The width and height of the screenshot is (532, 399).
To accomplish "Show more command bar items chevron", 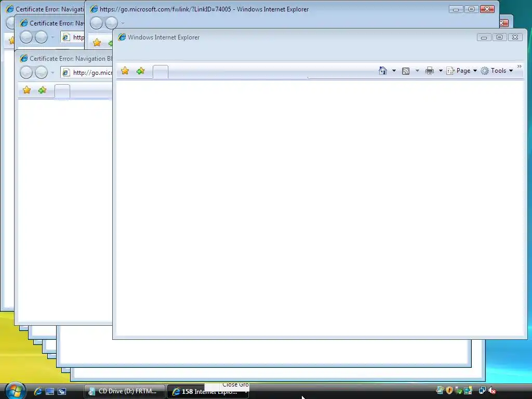I will (x=520, y=66).
